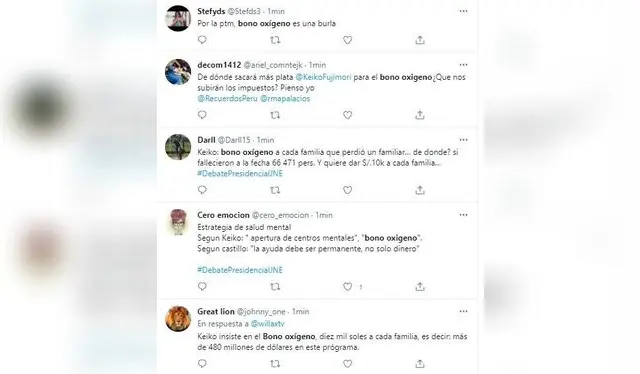
Task: Open the @KeikoFujimori mention link
Action: (323, 77)
